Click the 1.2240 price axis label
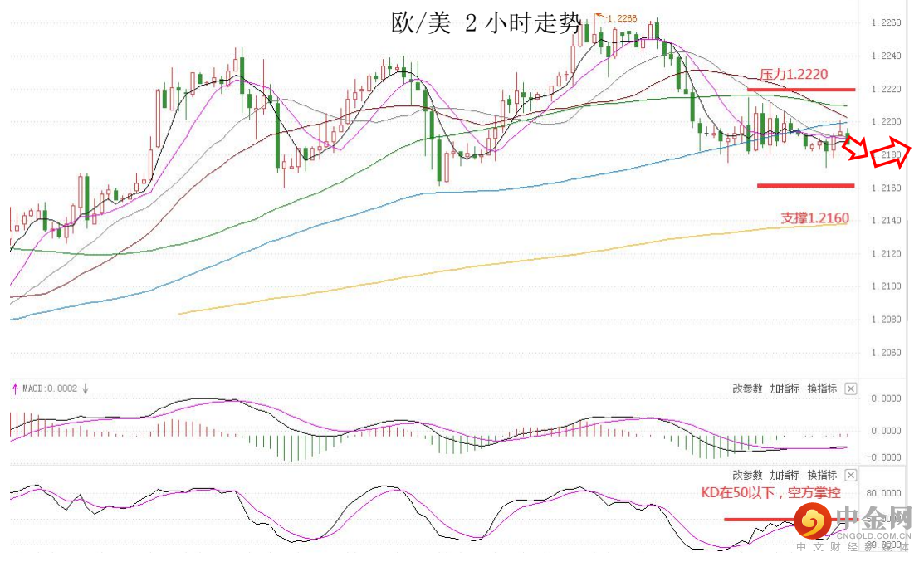 coord(887,56)
